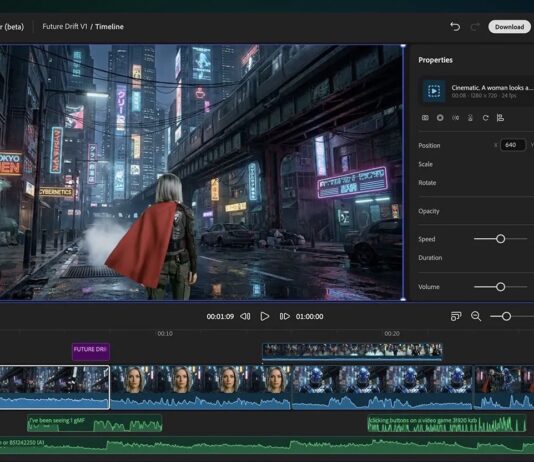Image resolution: width=534 pixels, height=462 pixels.
Task: Click the Properties panel heading
Action: click(x=435, y=60)
